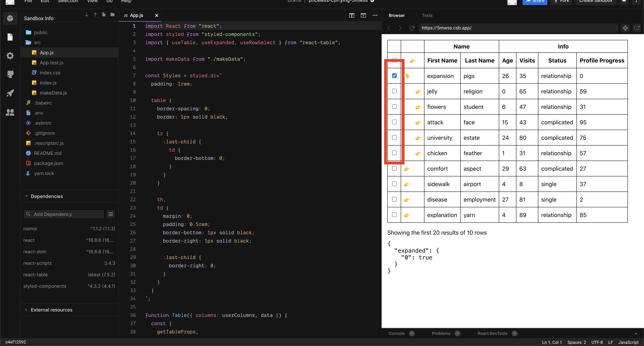Open the sandbox Settings gear icon
644x346 pixels.
(10, 56)
